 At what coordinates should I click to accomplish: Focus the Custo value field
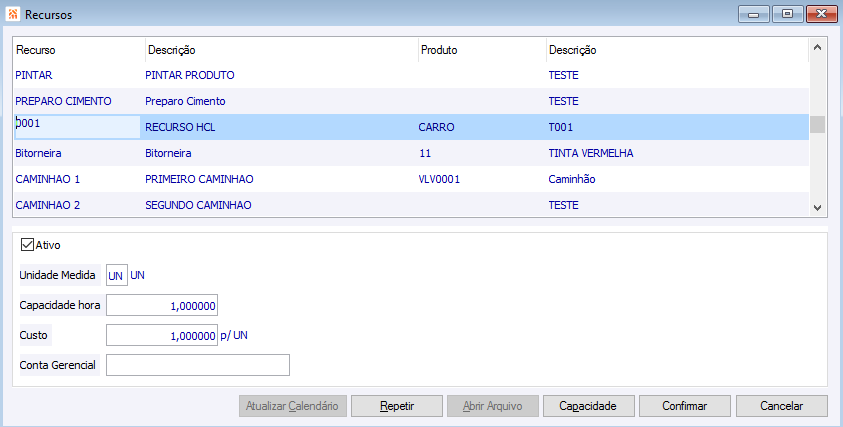162,335
